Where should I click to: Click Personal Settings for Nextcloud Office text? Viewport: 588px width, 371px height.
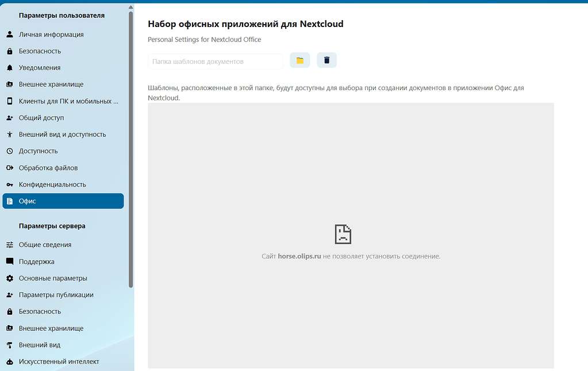point(205,40)
